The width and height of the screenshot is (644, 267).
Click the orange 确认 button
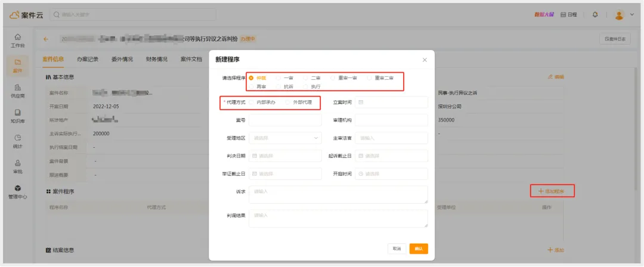coord(419,249)
